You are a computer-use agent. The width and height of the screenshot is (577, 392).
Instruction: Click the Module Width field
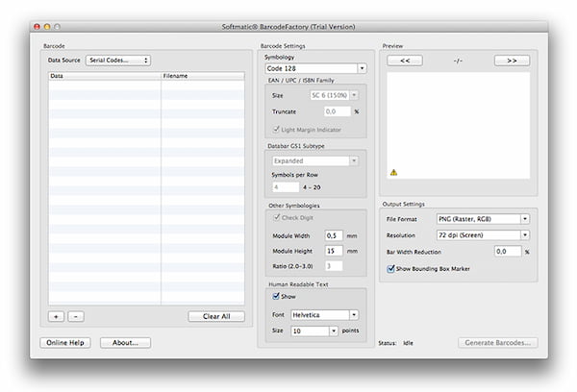[x=334, y=235]
